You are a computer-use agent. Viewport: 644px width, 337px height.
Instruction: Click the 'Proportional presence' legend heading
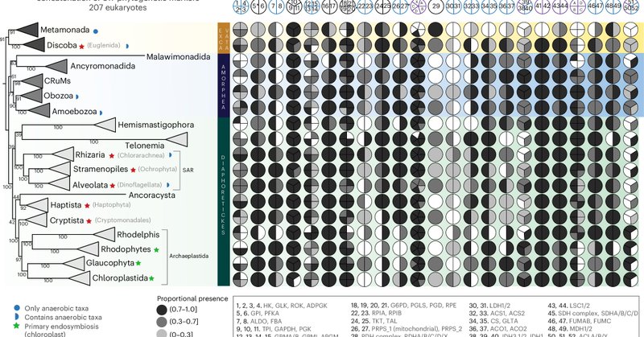pos(192,298)
